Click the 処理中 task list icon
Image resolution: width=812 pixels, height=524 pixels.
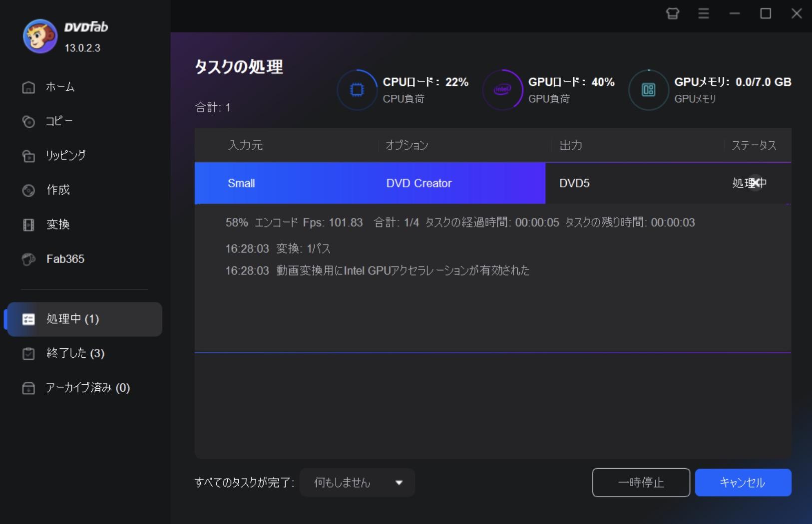(x=28, y=319)
